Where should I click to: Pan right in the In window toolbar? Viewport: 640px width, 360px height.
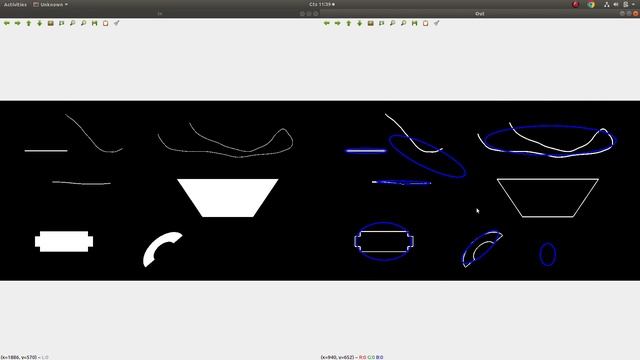[18, 23]
